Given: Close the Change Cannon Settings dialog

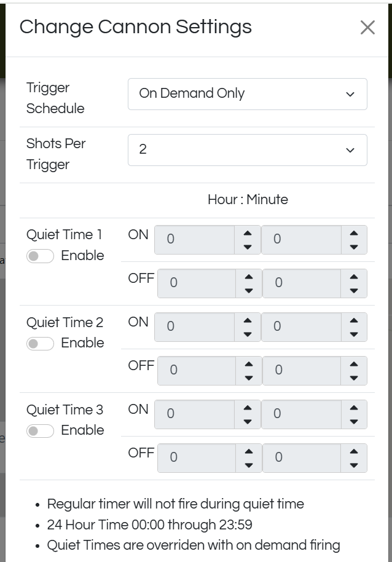Looking at the screenshot, I should click(367, 28).
